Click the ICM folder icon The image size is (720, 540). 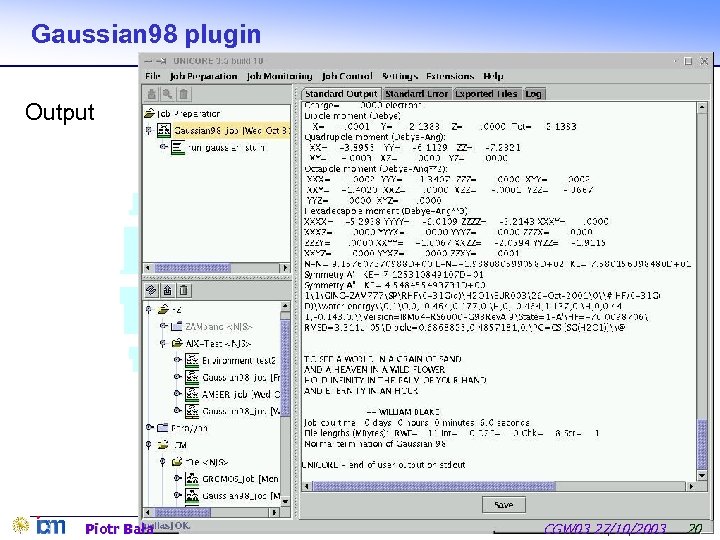(x=163, y=445)
